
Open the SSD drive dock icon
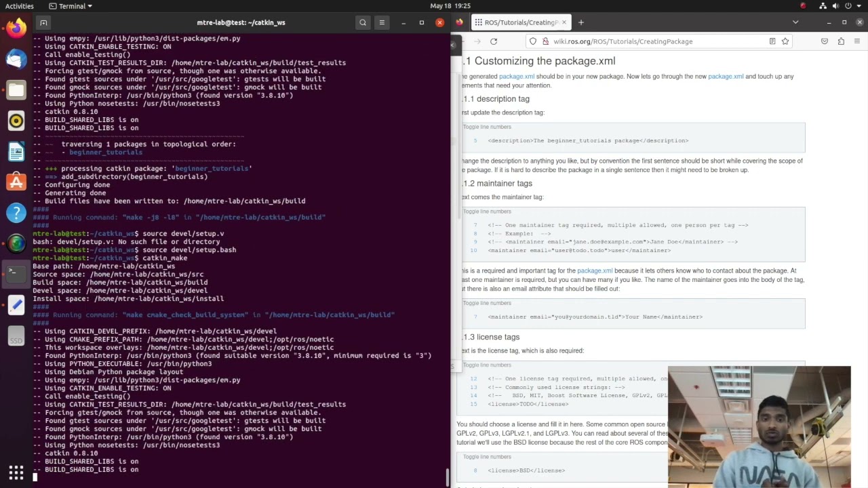coord(16,335)
